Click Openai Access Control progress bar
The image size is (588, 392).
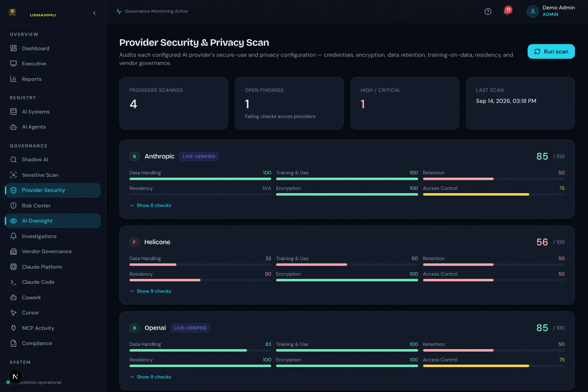coord(493,366)
